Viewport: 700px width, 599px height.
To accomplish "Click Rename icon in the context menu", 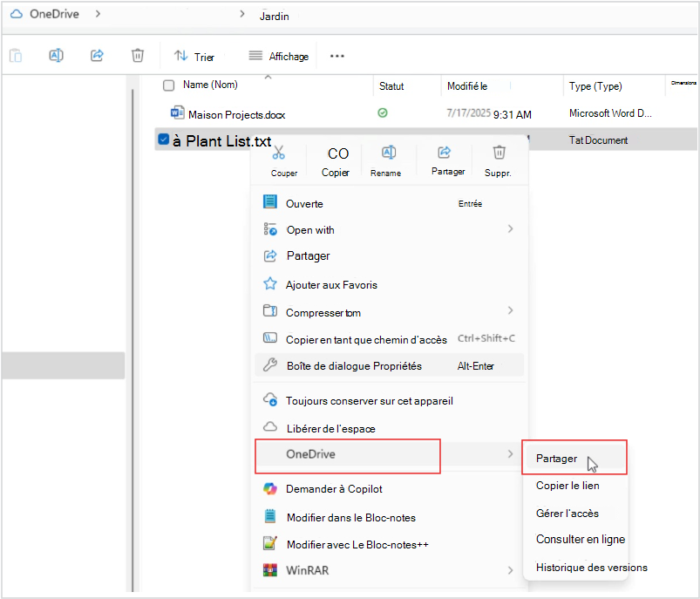I will (389, 153).
